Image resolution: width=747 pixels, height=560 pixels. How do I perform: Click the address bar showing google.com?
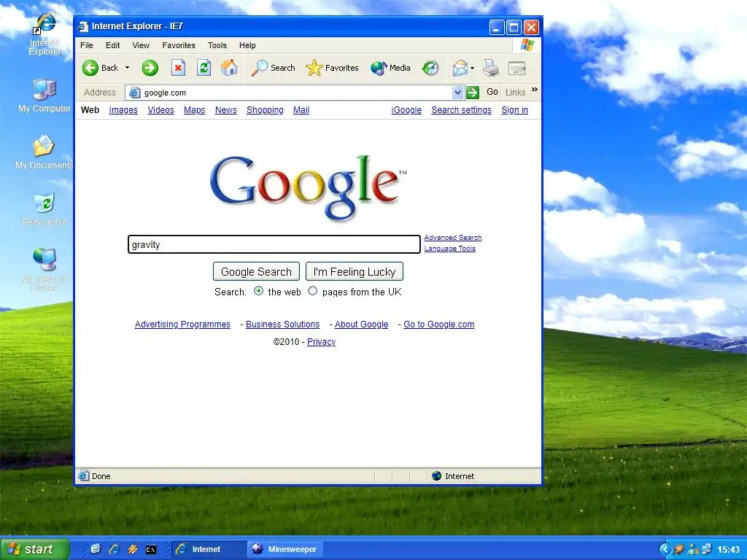[x=295, y=93]
